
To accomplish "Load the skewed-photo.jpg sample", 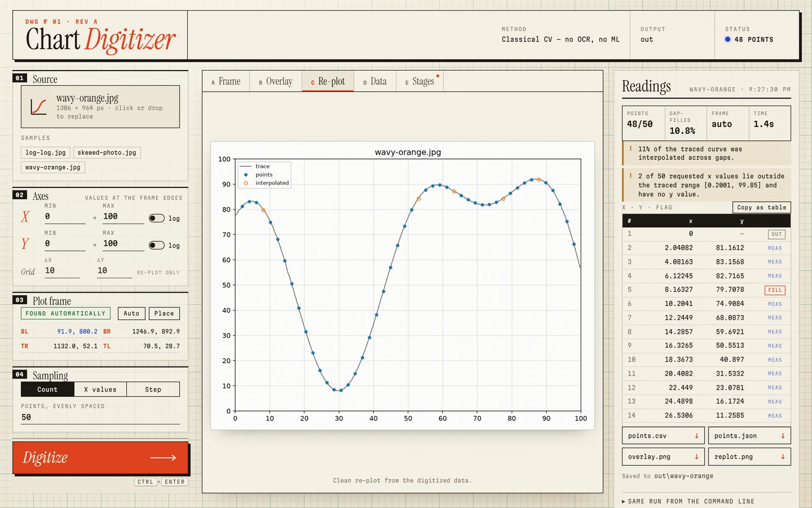I will (x=107, y=152).
